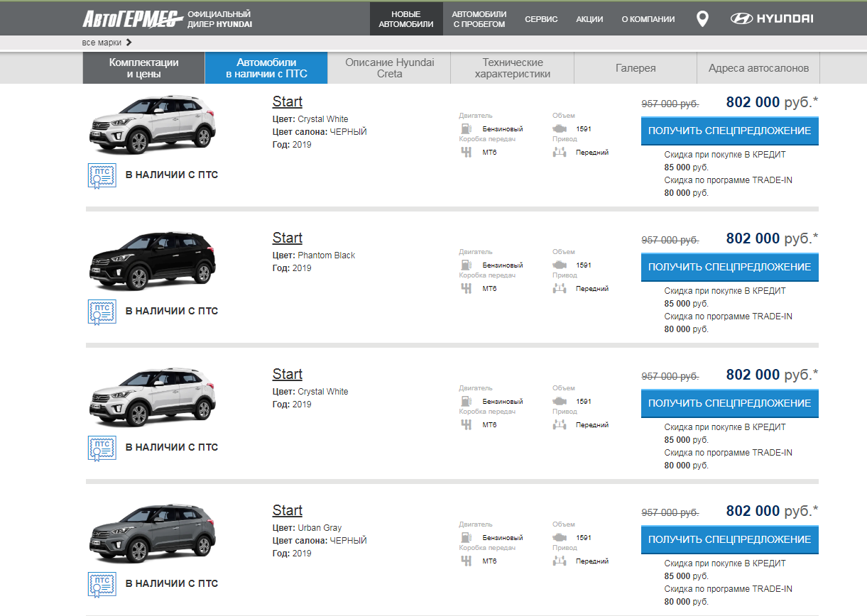Click fuel pump engine icon in first car row
The width and height of the screenshot is (867, 616).
467,128
